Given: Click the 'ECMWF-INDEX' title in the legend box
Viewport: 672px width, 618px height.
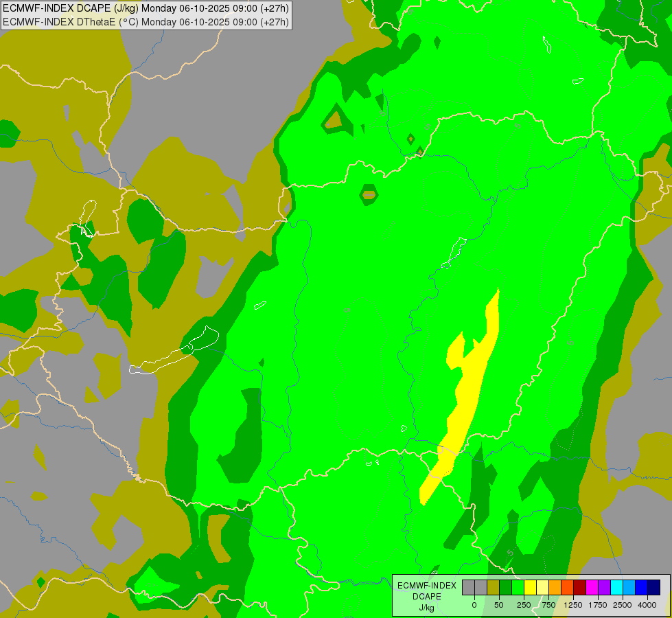Looking at the screenshot, I should coord(427,586).
